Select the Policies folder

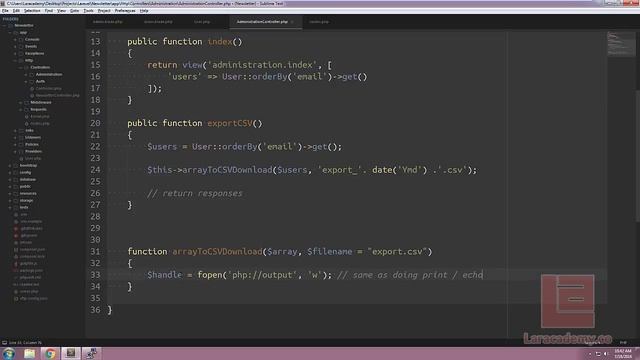point(32,144)
